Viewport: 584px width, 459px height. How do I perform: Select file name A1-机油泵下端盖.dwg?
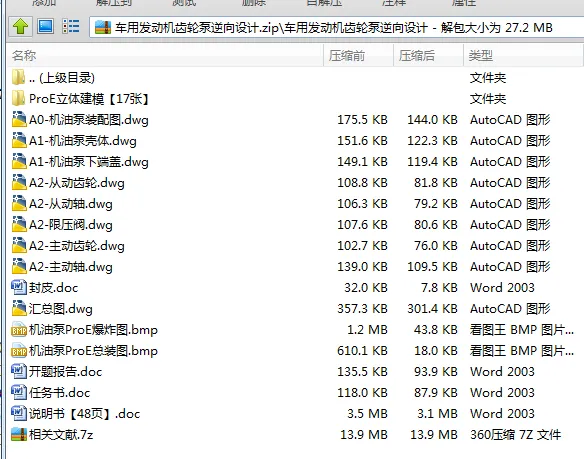pos(89,162)
